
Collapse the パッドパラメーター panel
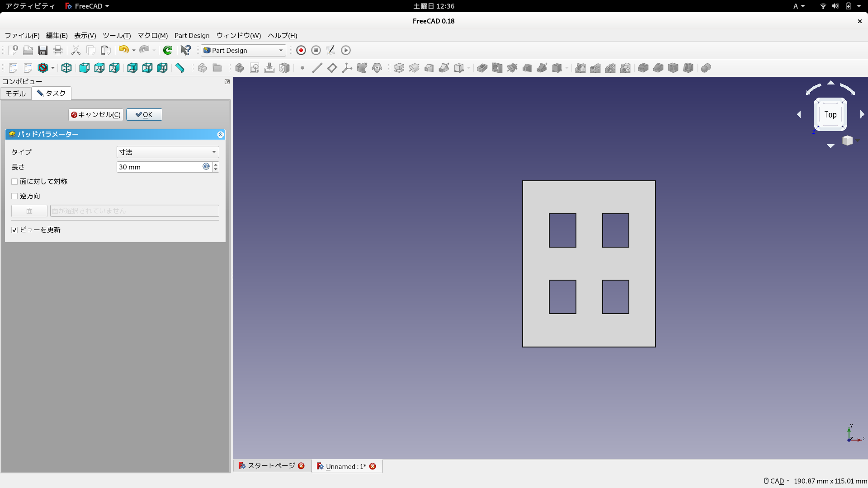(221, 134)
